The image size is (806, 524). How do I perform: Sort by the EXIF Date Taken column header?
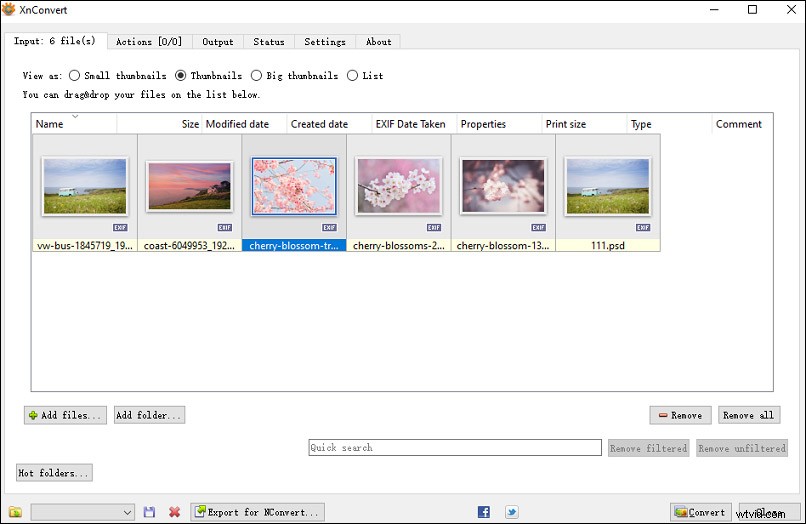pyautogui.click(x=414, y=124)
